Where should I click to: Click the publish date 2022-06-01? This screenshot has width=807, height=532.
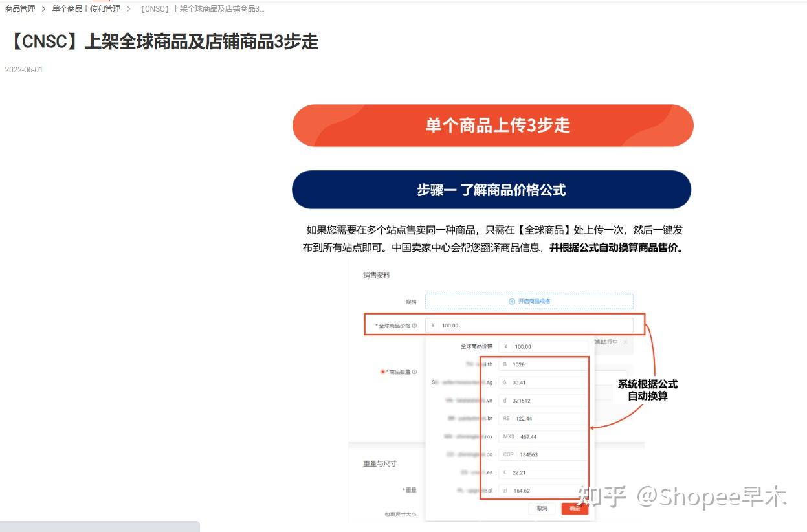coord(24,70)
